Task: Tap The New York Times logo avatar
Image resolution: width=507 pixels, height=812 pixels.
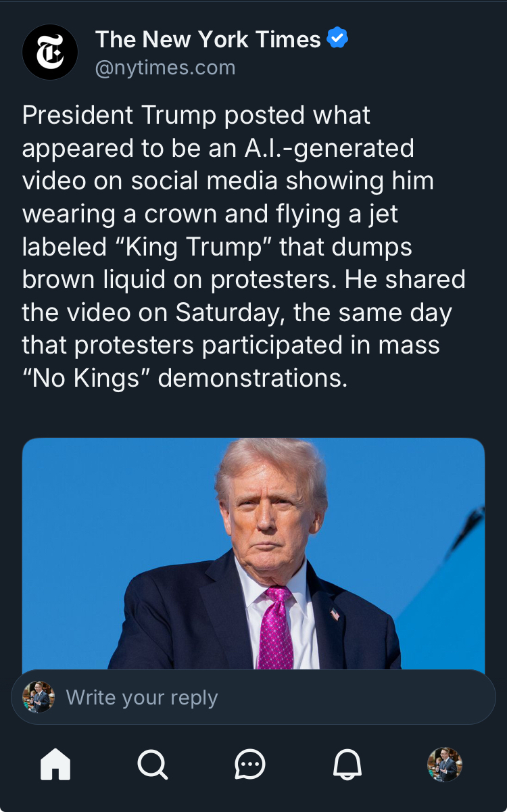Action: point(50,52)
